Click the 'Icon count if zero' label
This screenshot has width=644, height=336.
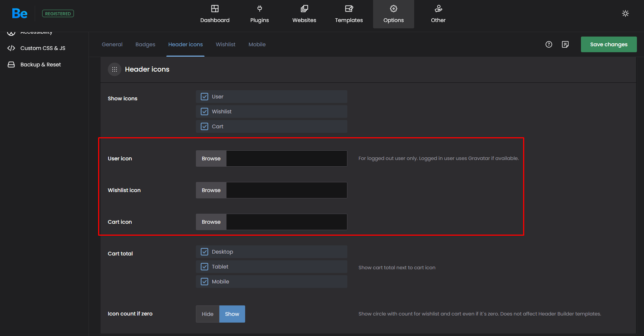coord(130,314)
